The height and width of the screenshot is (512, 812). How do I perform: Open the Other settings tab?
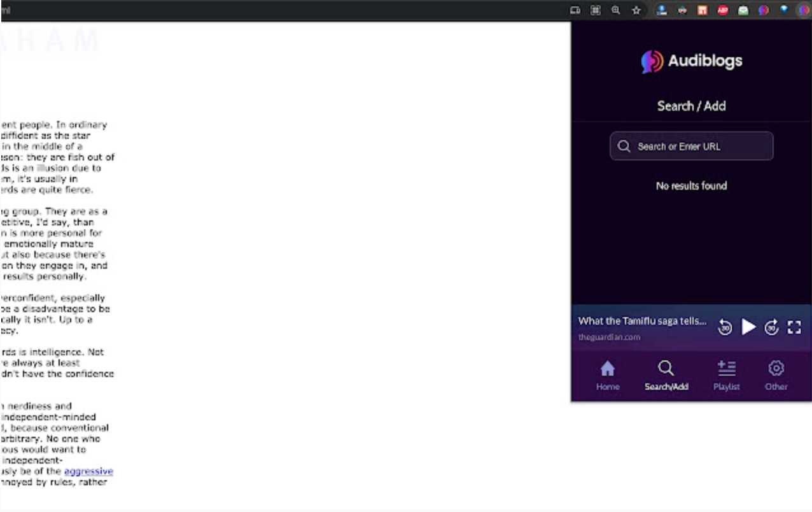(x=776, y=375)
